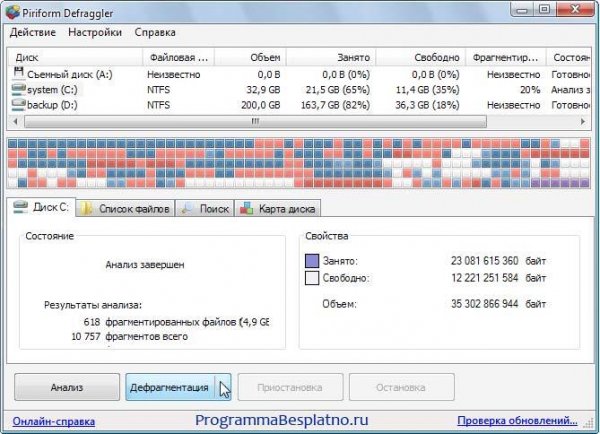Click the 11,4 GB (35%) free cell

click(x=427, y=90)
